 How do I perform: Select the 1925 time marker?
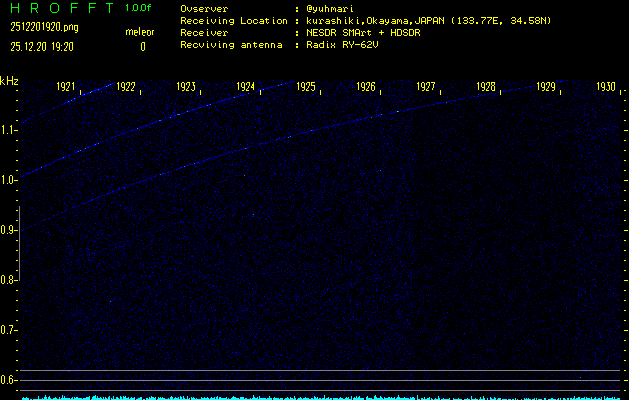point(306,88)
